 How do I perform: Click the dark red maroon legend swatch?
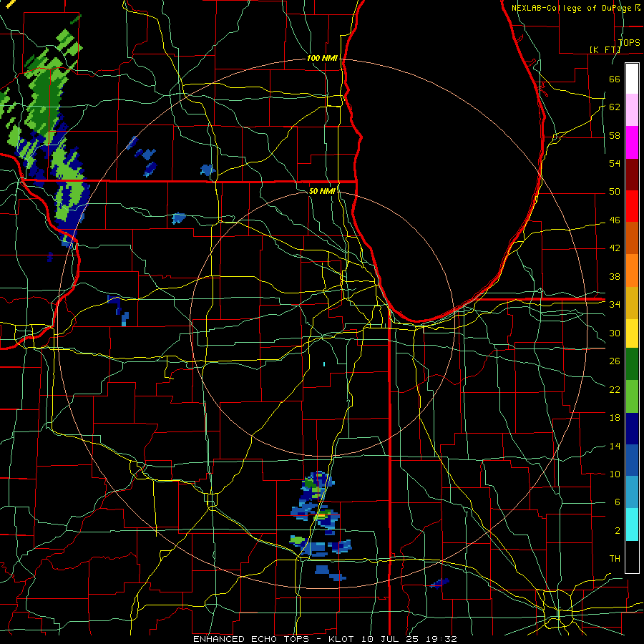[x=632, y=174]
